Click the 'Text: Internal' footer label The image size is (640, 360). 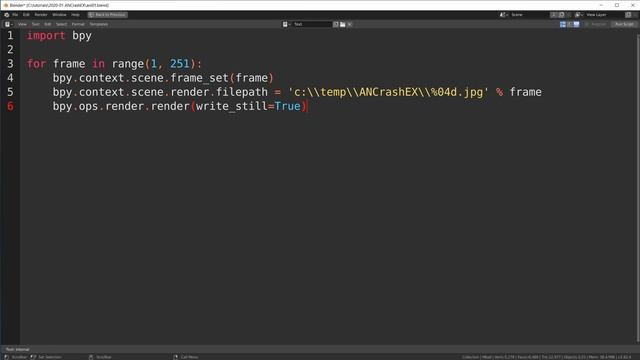tap(18, 349)
